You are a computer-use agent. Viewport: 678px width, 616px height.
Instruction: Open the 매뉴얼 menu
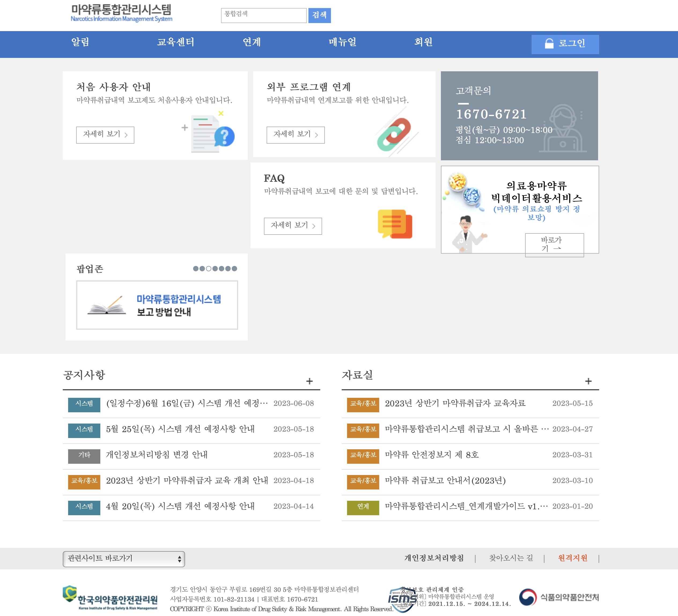point(342,42)
